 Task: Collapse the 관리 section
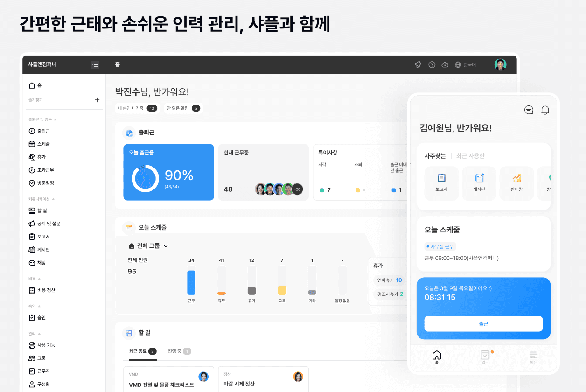(x=35, y=334)
